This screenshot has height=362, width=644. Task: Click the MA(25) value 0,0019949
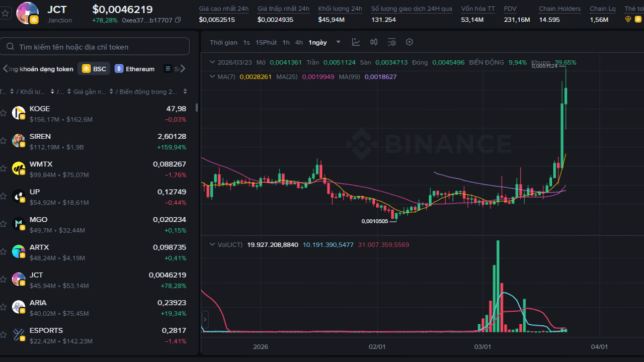coord(318,76)
